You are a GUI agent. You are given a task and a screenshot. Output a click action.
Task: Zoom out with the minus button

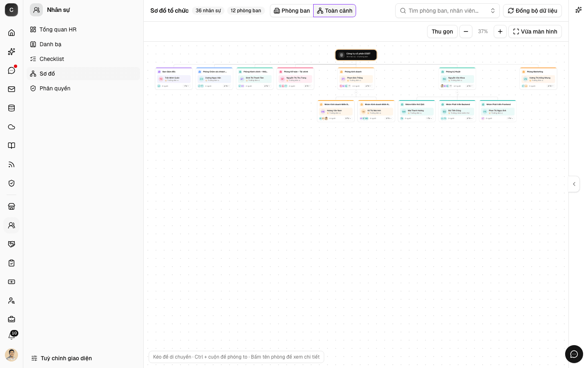click(x=466, y=31)
